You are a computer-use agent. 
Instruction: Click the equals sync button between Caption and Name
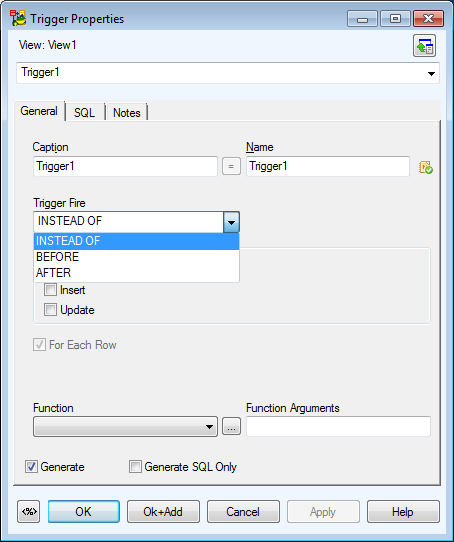tap(231, 167)
